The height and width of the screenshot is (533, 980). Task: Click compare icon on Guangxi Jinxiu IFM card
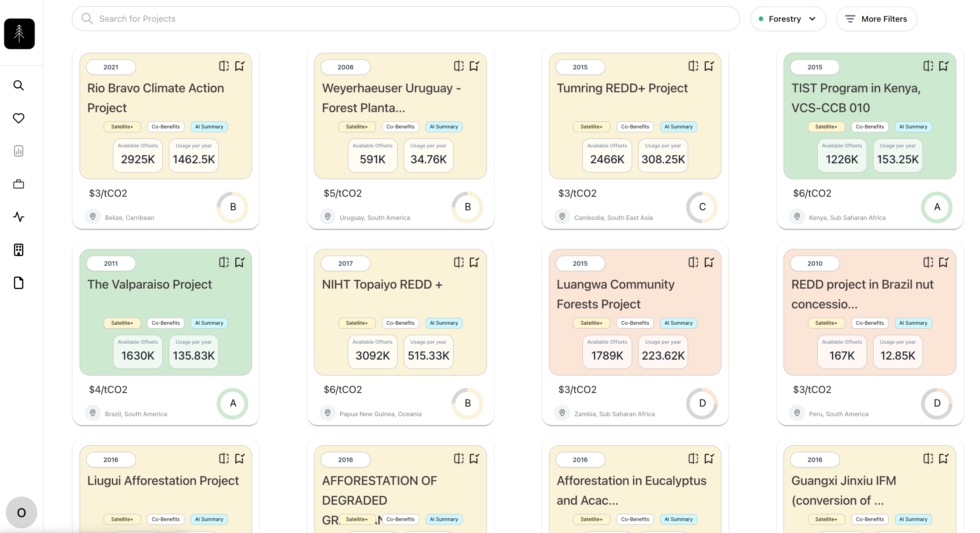(x=928, y=459)
